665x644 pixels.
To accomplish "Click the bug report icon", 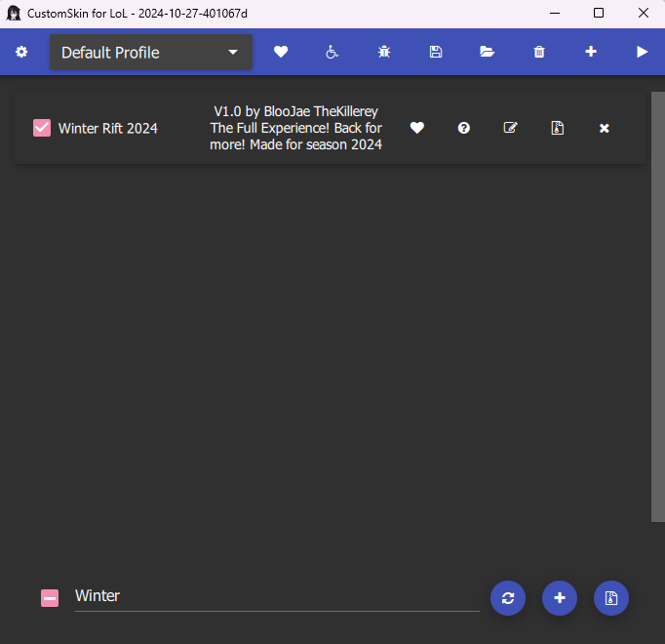I will click(384, 52).
